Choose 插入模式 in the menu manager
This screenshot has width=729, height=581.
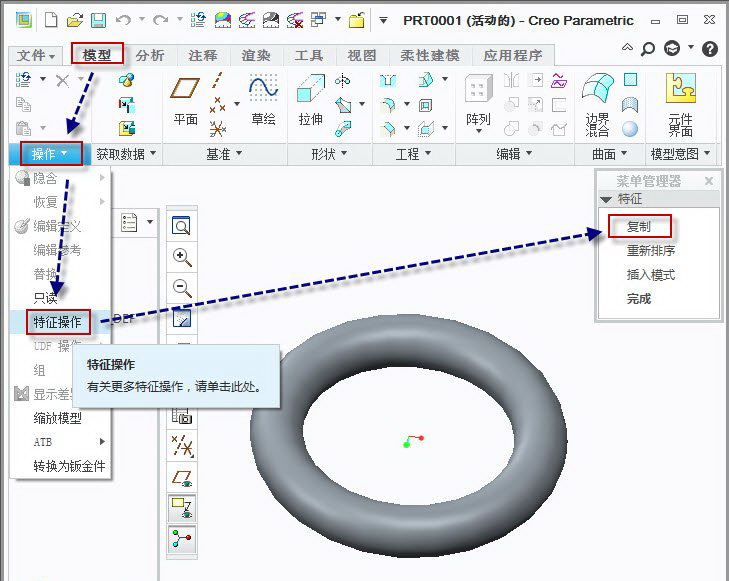click(x=650, y=275)
